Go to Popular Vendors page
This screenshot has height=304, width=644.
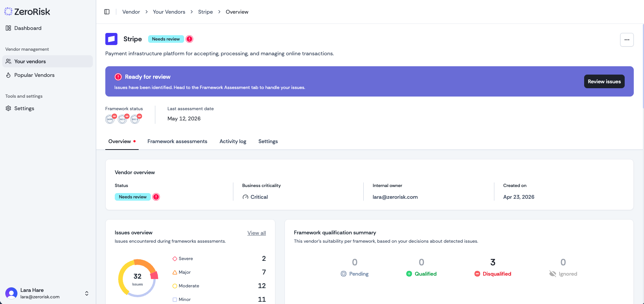(47, 75)
